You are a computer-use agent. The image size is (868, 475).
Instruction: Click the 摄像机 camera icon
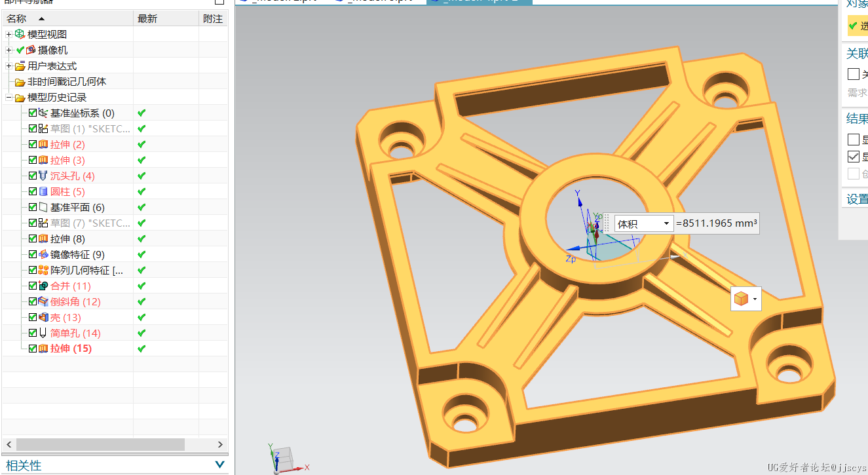click(x=31, y=50)
